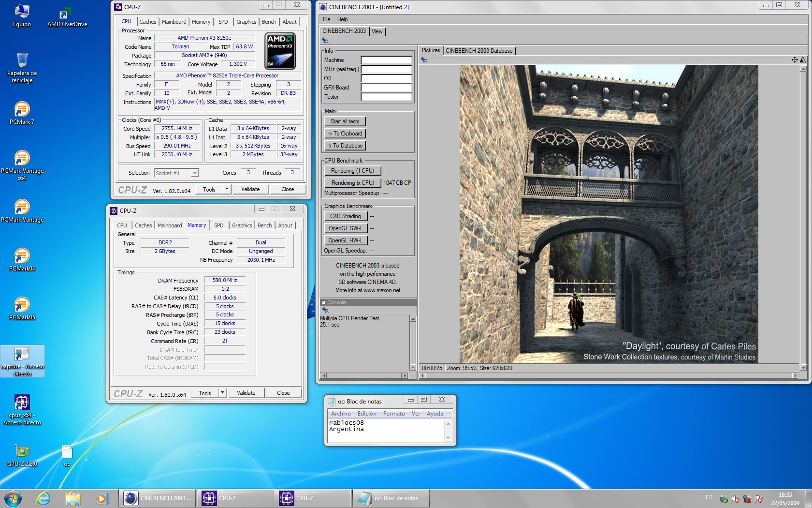Run Rendering (1 CPU) benchmark
The width and height of the screenshot is (812, 508).
[353, 171]
